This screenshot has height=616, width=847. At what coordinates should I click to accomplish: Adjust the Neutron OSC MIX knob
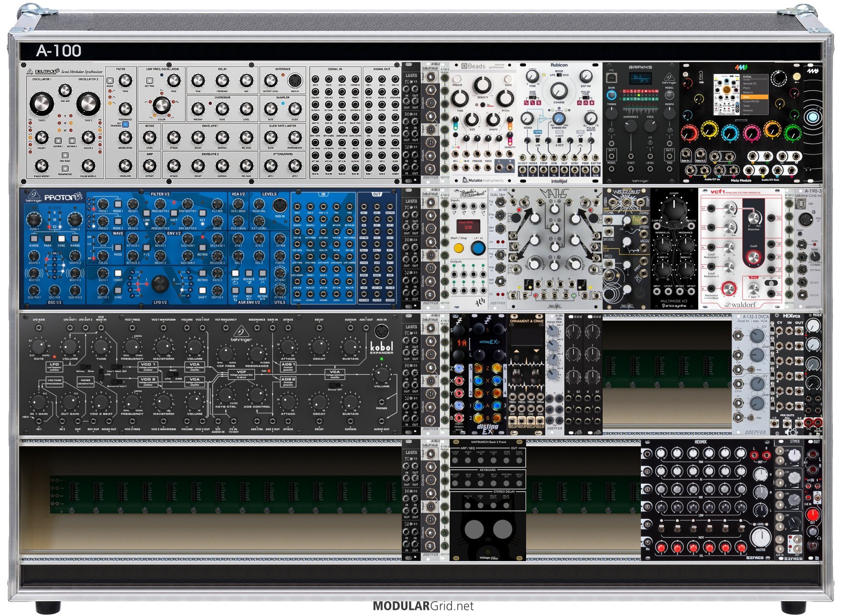click(x=65, y=90)
